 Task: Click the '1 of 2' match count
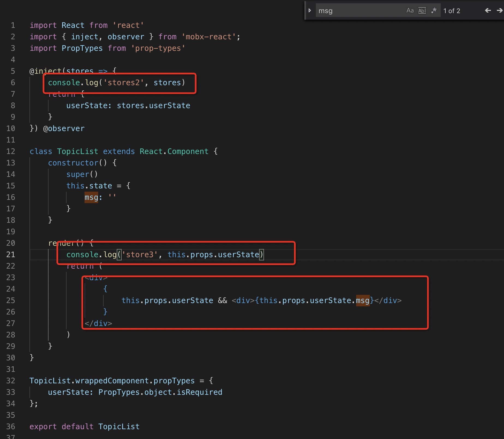click(452, 11)
